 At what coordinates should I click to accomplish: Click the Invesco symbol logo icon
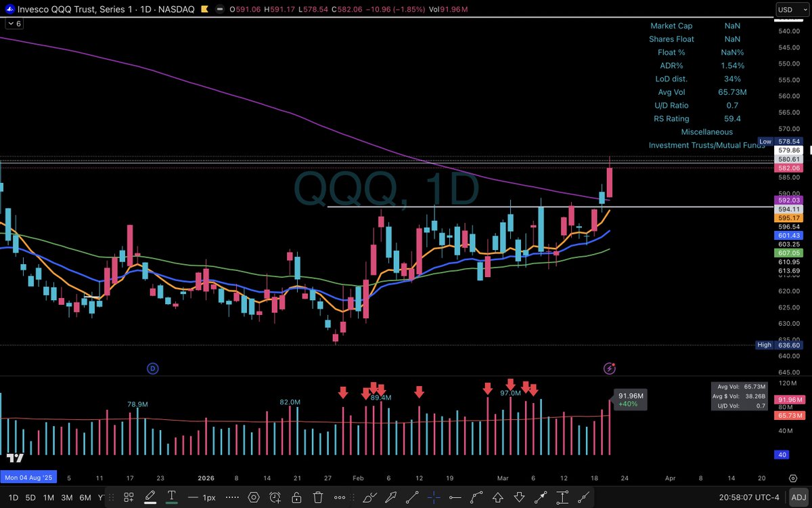click(10, 9)
